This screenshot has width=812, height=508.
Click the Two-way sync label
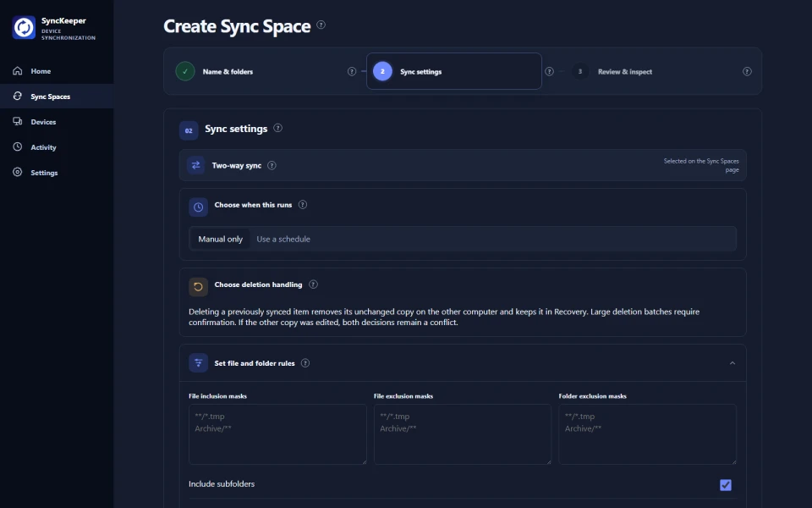(237, 165)
